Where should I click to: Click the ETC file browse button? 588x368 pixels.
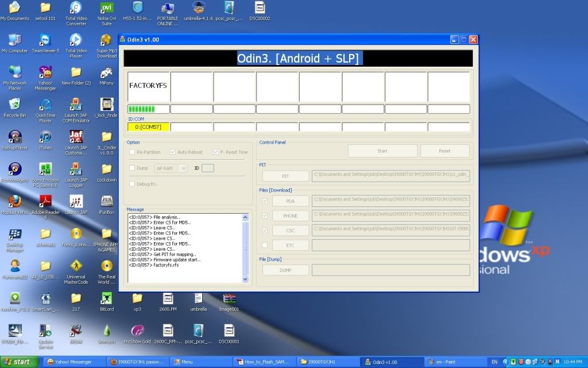point(291,245)
